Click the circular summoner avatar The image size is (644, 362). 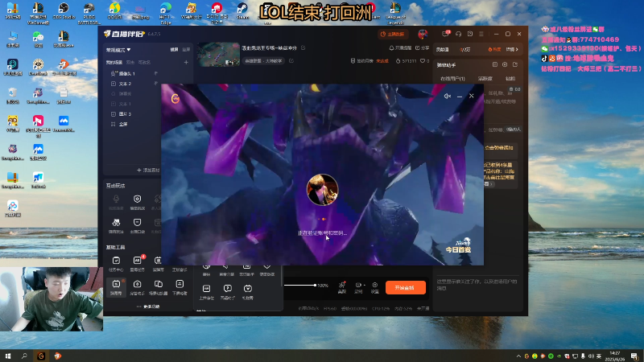point(323,190)
